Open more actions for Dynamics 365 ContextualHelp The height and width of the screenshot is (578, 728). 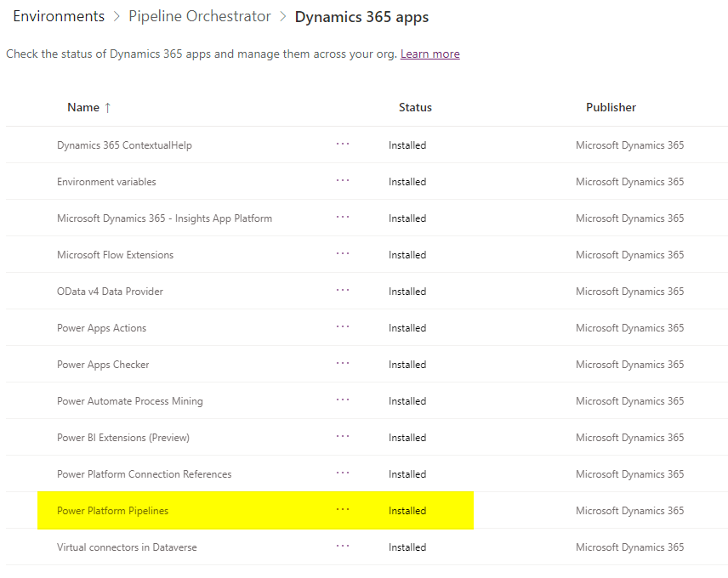343,144
